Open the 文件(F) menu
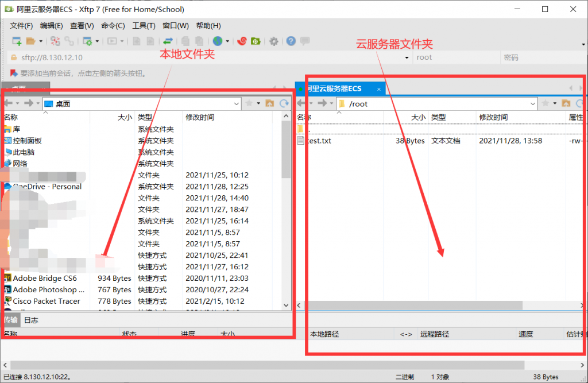588x383 pixels. [21, 25]
